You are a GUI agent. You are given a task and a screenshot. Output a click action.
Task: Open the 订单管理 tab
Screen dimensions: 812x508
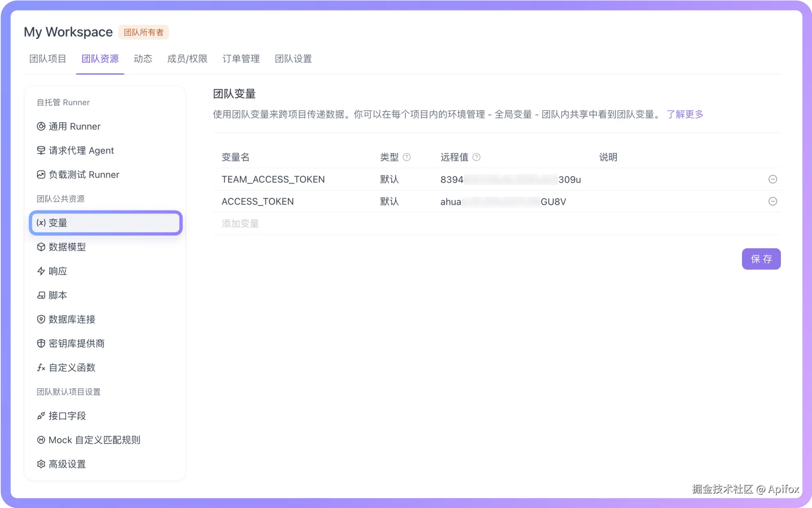coord(241,59)
